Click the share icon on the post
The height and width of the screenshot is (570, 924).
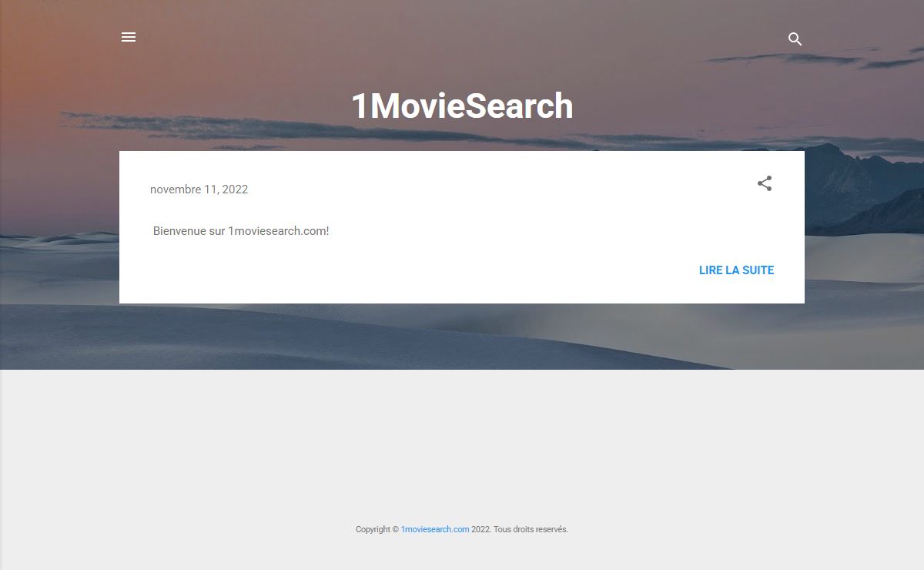pos(765,183)
